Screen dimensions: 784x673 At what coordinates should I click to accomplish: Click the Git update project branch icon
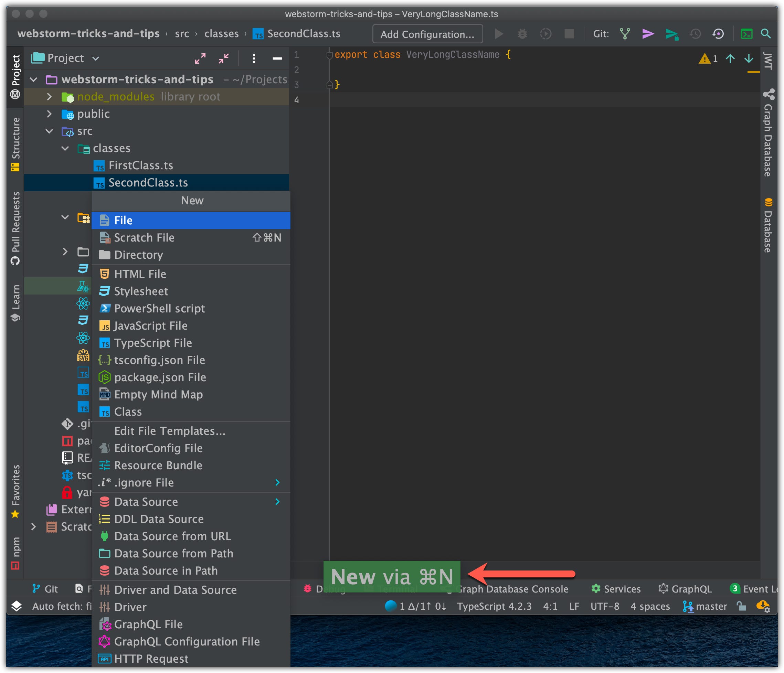[625, 34]
